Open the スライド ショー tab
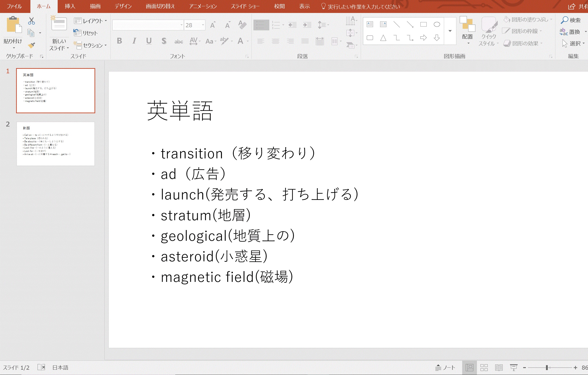Screen dimensions: 588x375 245,6
